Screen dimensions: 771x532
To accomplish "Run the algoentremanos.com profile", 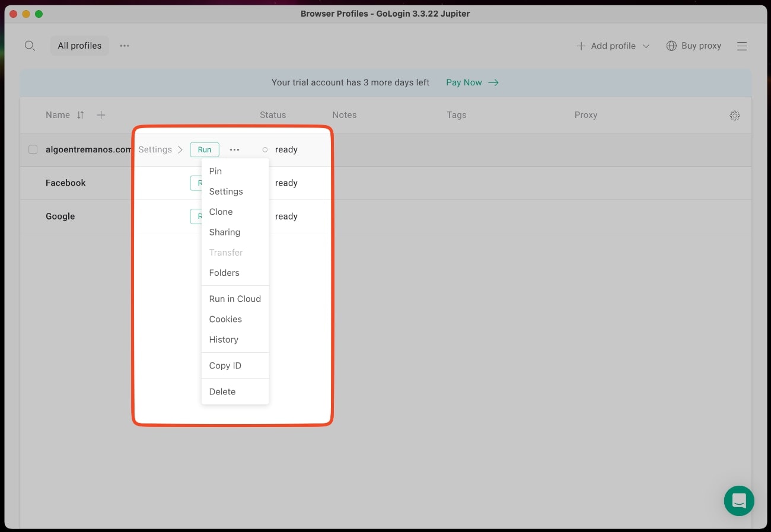I will [x=205, y=149].
